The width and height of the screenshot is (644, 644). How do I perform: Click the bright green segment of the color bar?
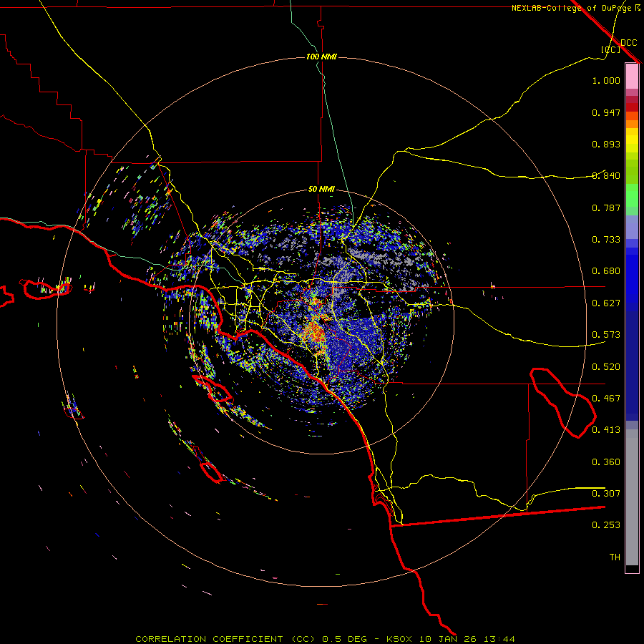click(632, 195)
